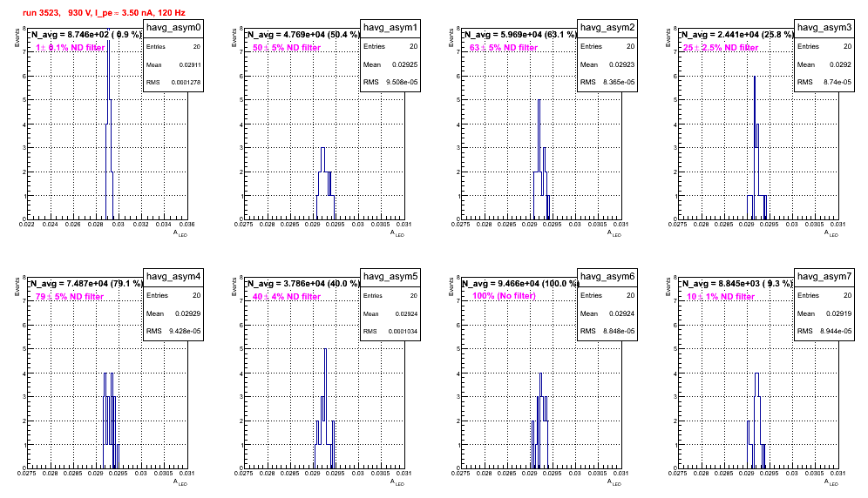Viewport: 868px width, 498px height.
Task: Click RMS 8.944e-05 in havg_asym7 stats
Action: [824, 332]
